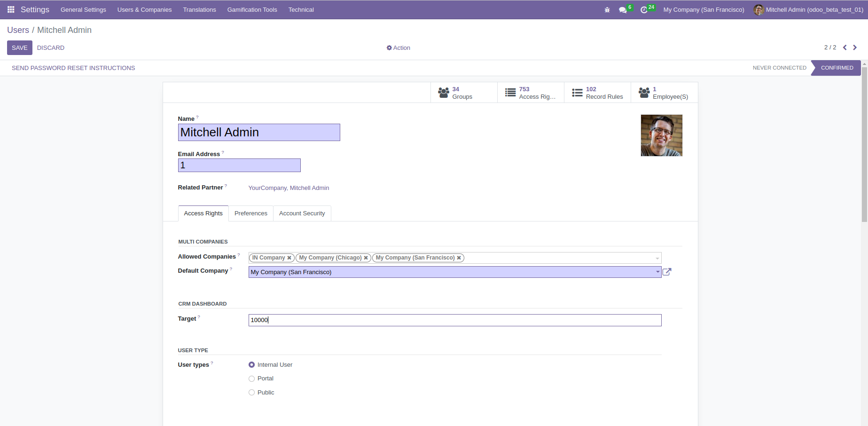Click the Email Address input field

pos(239,166)
